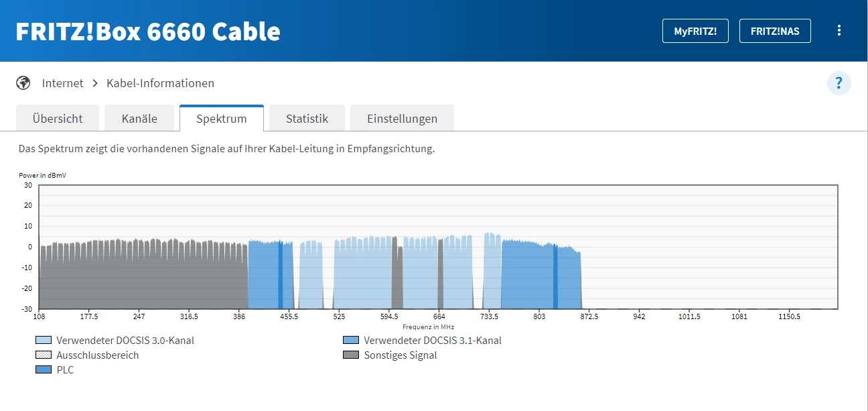The width and height of the screenshot is (868, 411).
Task: Click the FRITZ!Box 6660 Cable title
Action: pos(148,32)
